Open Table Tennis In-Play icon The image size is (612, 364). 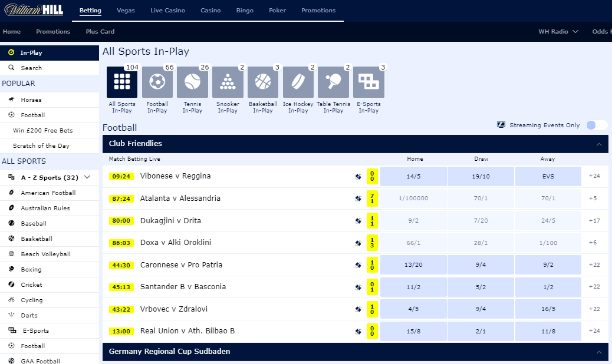[x=333, y=82]
